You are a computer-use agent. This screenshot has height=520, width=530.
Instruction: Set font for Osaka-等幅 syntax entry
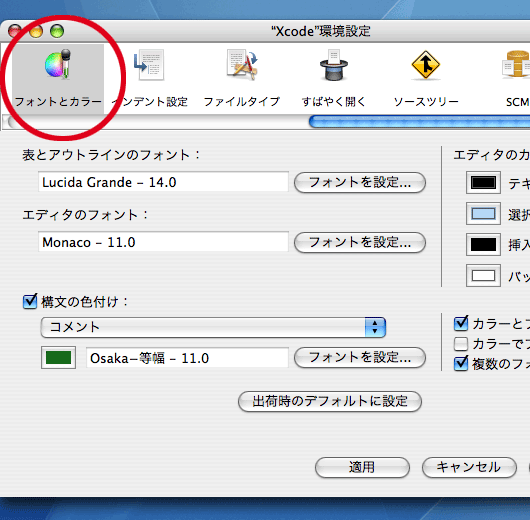360,357
